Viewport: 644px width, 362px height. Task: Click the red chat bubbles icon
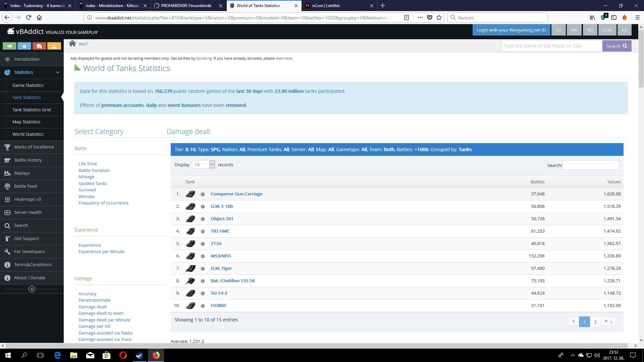[39, 46]
